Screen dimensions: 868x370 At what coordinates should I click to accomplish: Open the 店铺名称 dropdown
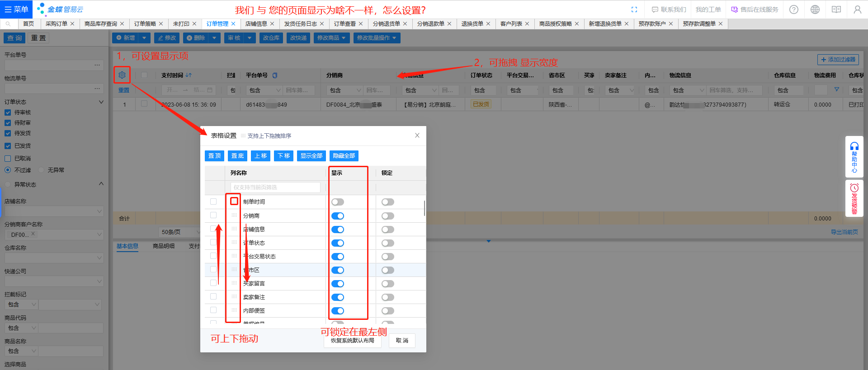click(54, 211)
